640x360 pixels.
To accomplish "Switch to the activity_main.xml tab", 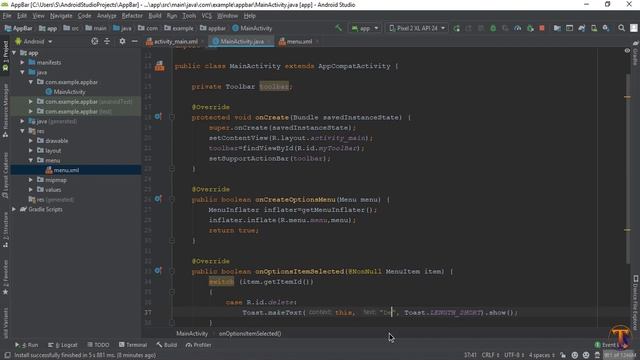I will tap(176, 42).
